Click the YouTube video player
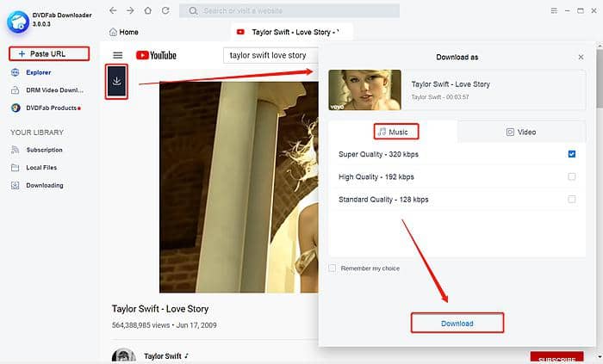Viewport: 603px width, 364px height. coord(239,187)
